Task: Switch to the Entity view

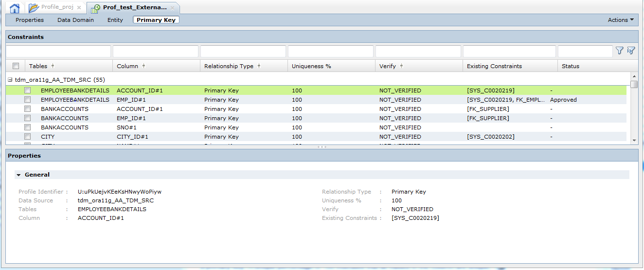Action: click(115, 20)
